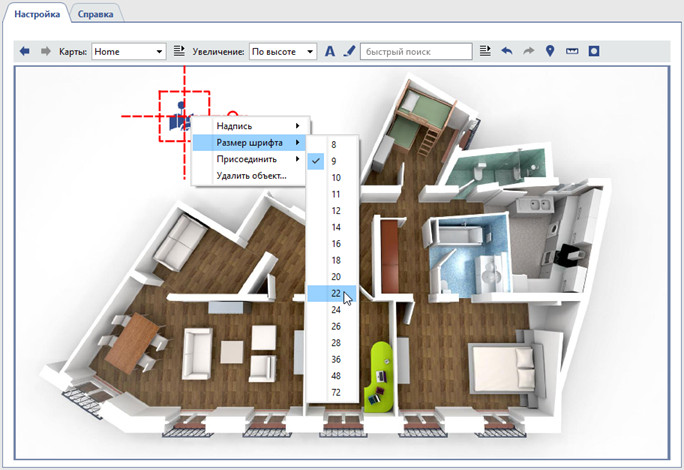The width and height of the screenshot is (684, 470).
Task: Select the checked font size 9
Action: click(x=334, y=161)
